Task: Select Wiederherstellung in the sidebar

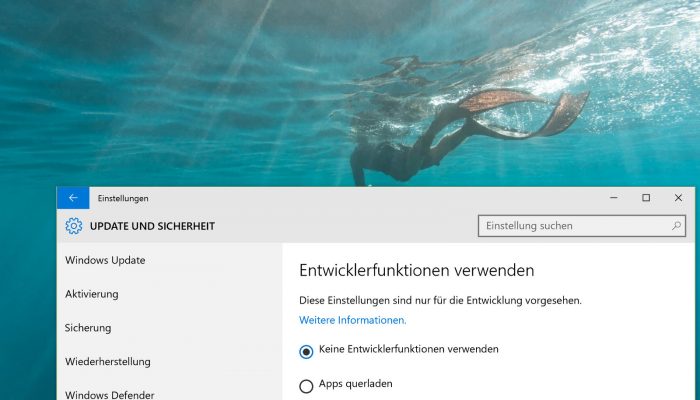Action: point(108,362)
